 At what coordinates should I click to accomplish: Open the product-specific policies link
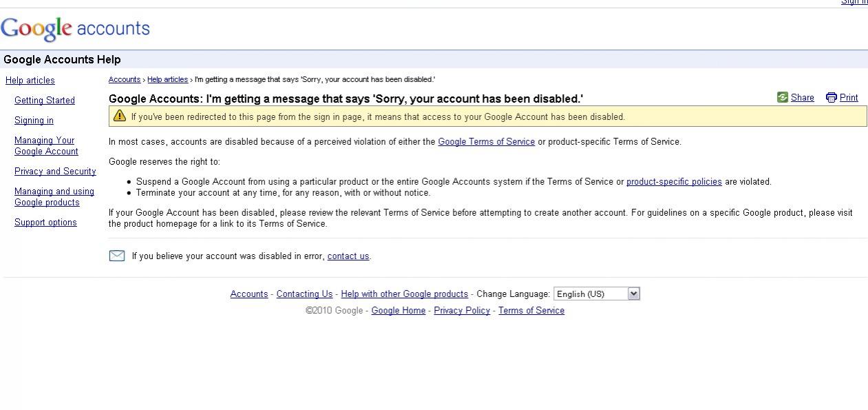(674, 182)
